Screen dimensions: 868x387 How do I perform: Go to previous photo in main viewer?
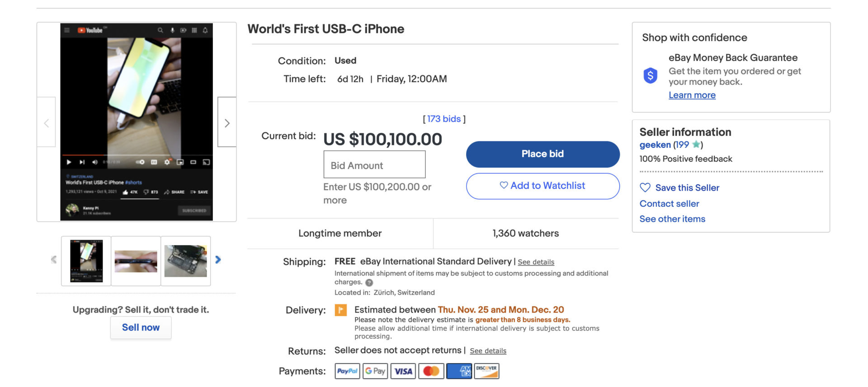click(46, 123)
